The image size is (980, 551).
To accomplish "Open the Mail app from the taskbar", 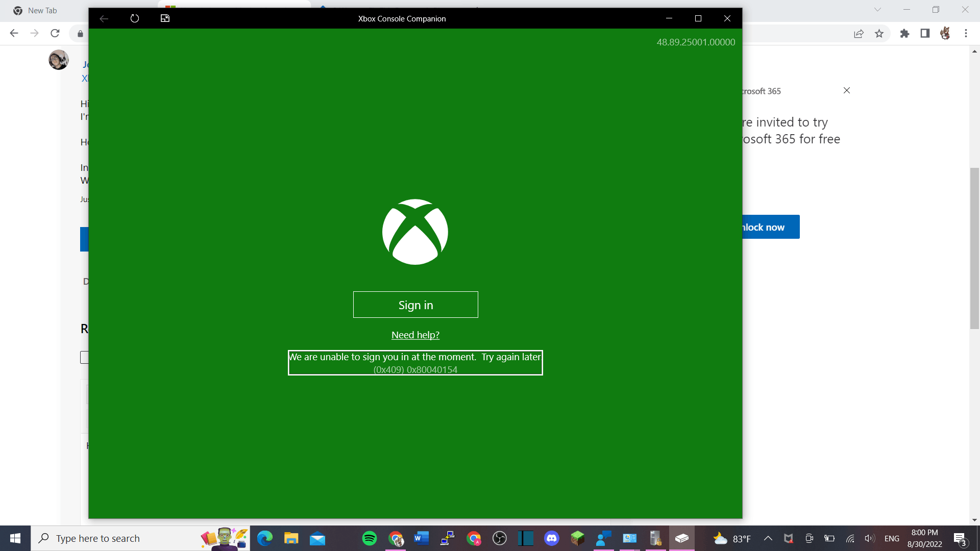I will click(x=317, y=538).
